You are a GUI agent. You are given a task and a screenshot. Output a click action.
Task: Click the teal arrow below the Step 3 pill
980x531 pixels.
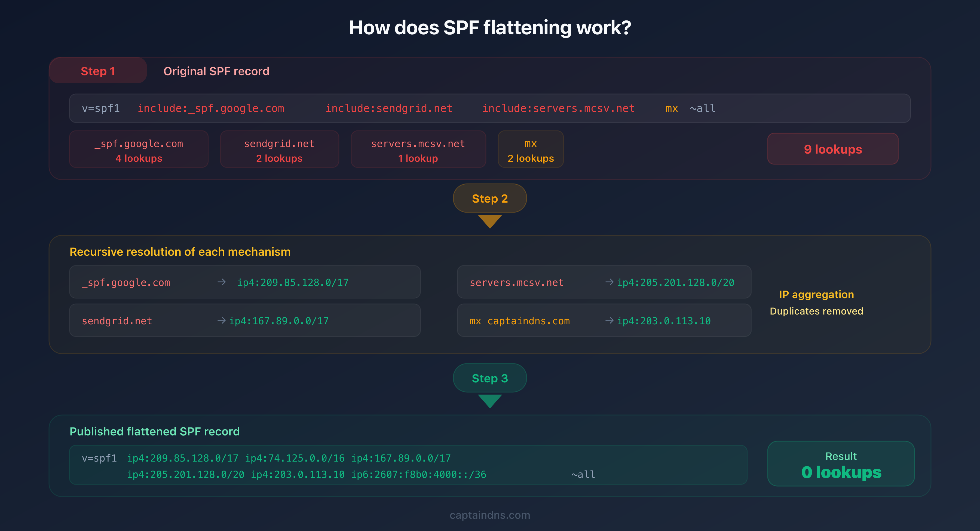pyautogui.click(x=490, y=401)
